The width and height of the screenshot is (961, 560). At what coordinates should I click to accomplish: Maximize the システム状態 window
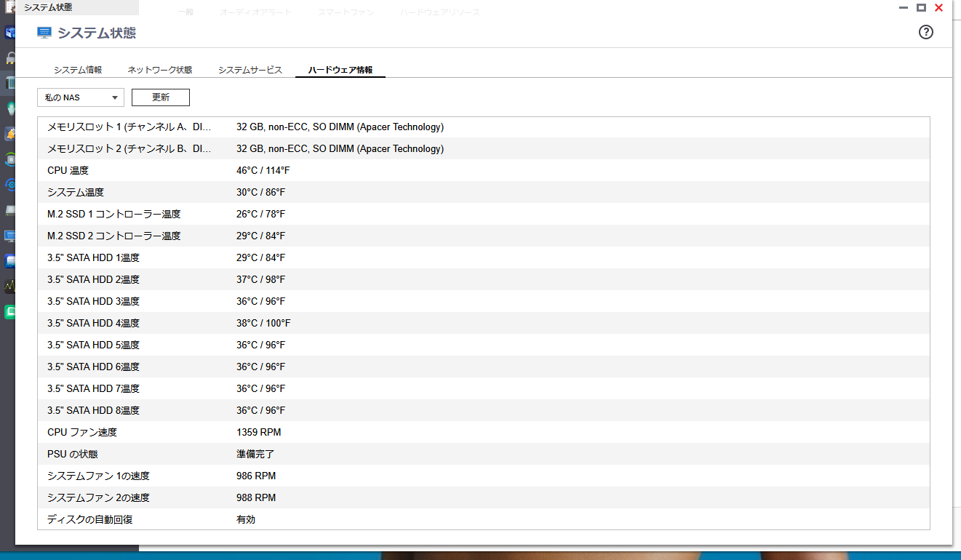921,8
